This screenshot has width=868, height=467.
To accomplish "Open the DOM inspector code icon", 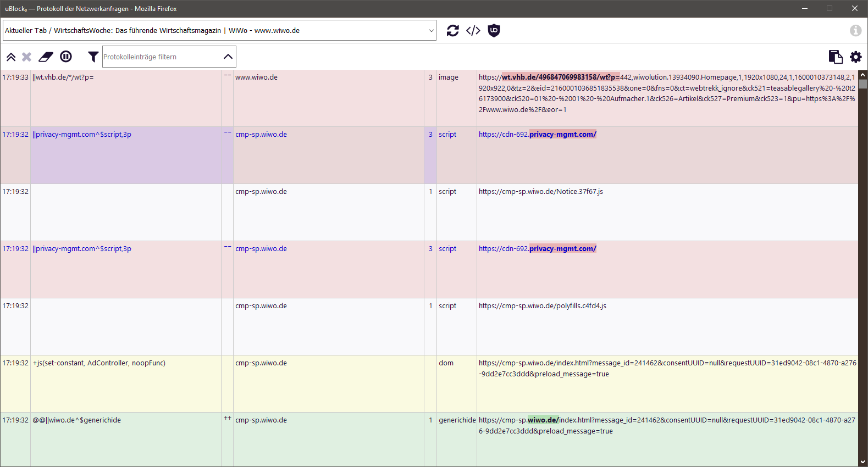I will click(x=473, y=31).
